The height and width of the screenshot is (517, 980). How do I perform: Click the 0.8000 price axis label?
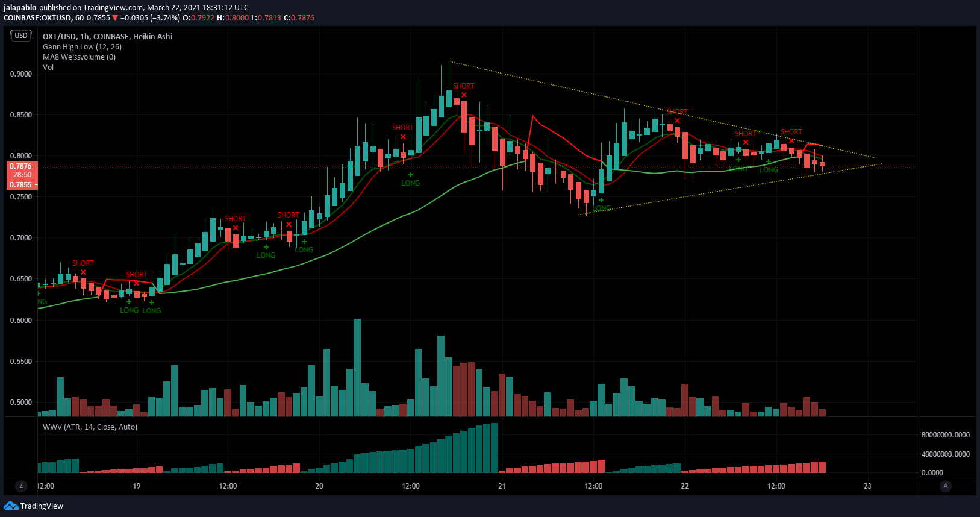pos(21,155)
